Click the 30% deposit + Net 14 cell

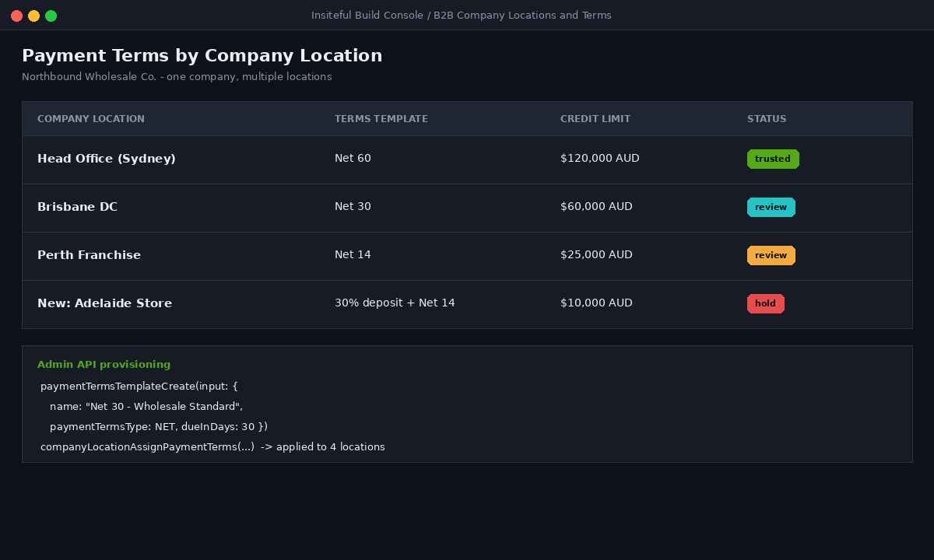395,303
